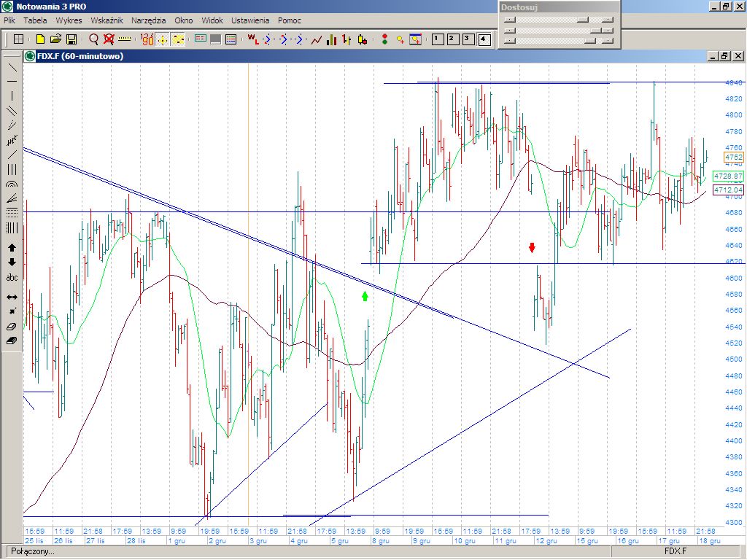The image size is (747, 560).
Task: Select the diagonal trend line drawing tool
Action: [12, 67]
